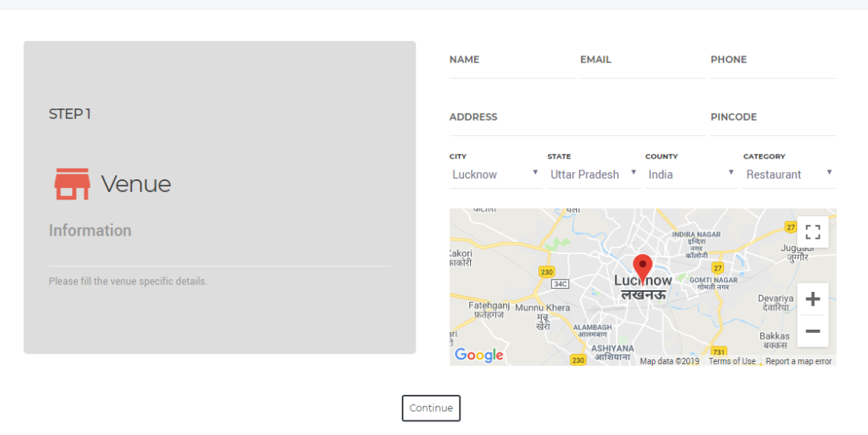Click the Information subheading
This screenshot has width=868, height=435.
[x=90, y=231]
